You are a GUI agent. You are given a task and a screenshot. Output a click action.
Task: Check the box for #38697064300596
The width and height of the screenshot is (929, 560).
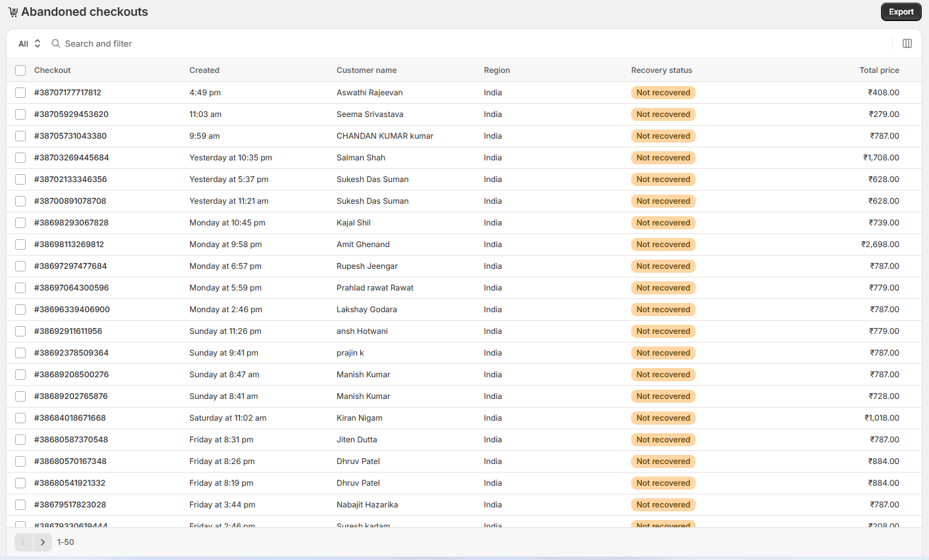pos(20,288)
